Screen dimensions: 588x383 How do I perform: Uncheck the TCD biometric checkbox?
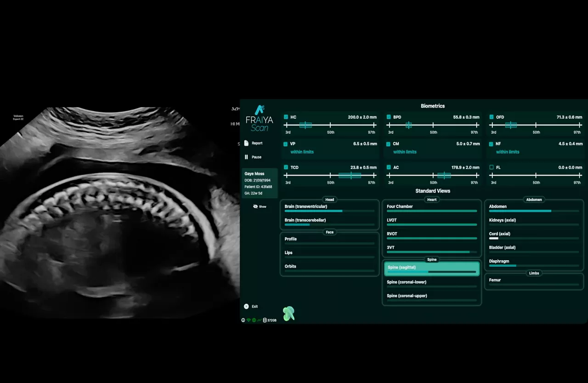tap(286, 167)
